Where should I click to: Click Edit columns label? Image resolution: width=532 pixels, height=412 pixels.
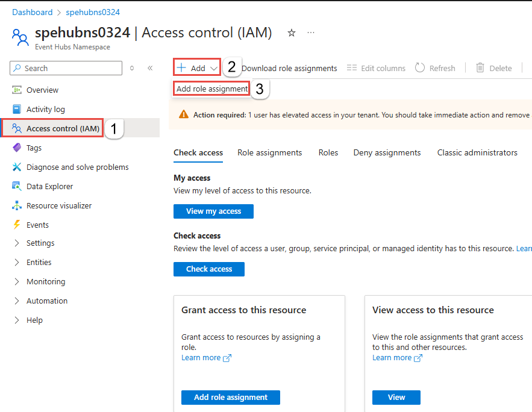(x=383, y=69)
